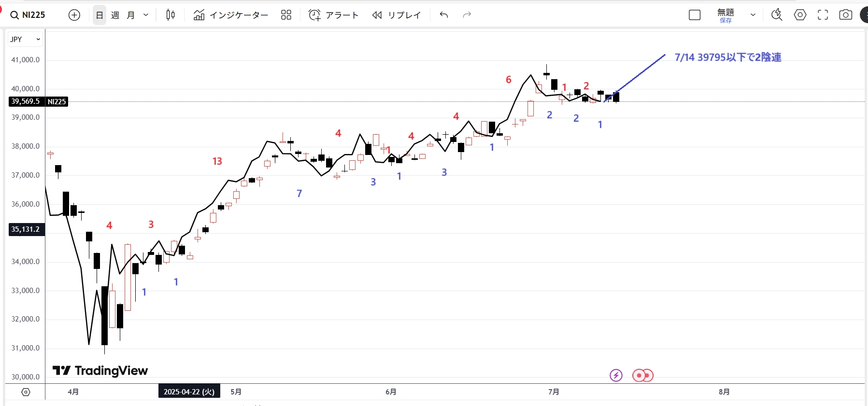Open the NI225 symbol search
The height and width of the screenshot is (406, 868).
pyautogui.click(x=28, y=15)
